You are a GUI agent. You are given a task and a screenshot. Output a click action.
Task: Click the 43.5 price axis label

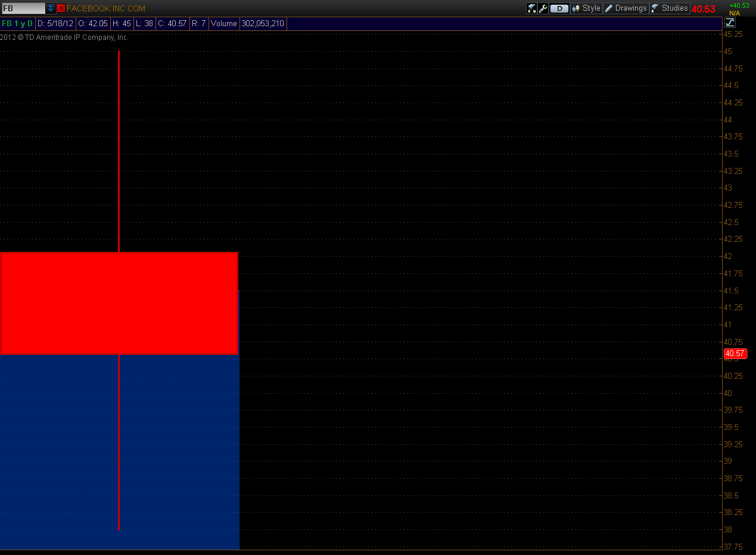click(x=730, y=154)
